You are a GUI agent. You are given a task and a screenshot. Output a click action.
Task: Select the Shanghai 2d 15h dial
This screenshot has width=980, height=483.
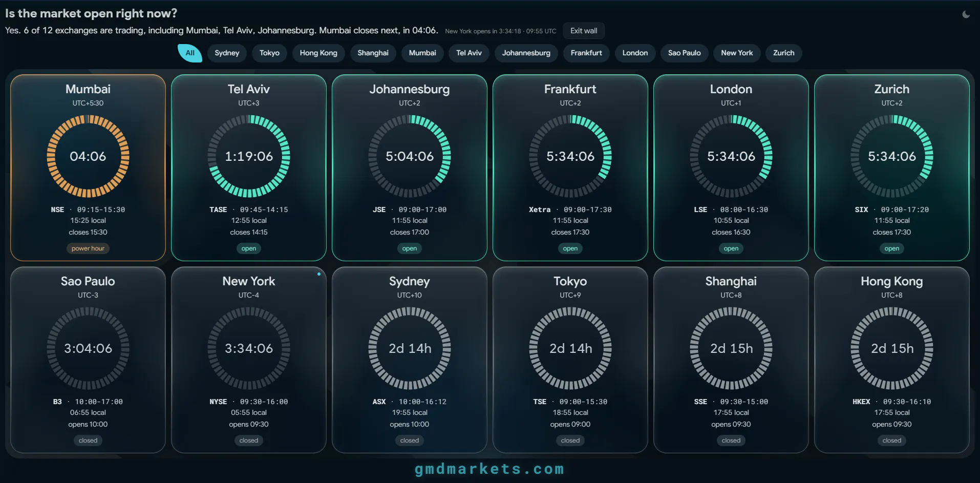(x=731, y=348)
